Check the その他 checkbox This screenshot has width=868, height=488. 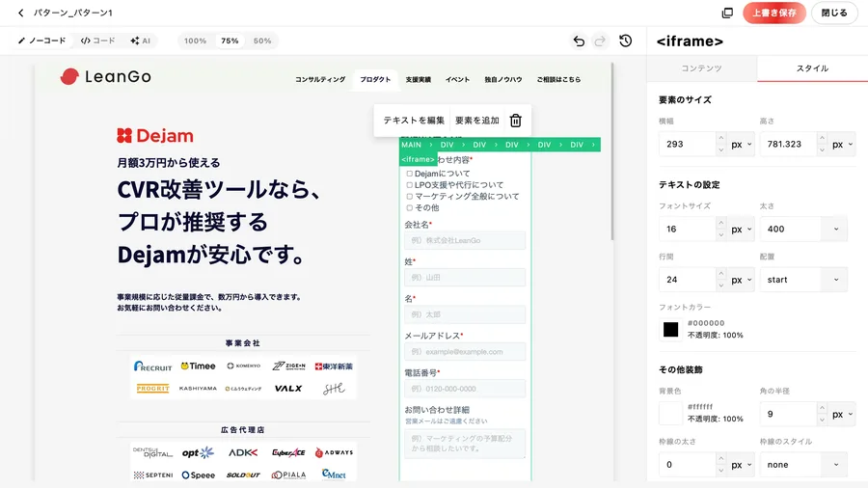tap(410, 208)
